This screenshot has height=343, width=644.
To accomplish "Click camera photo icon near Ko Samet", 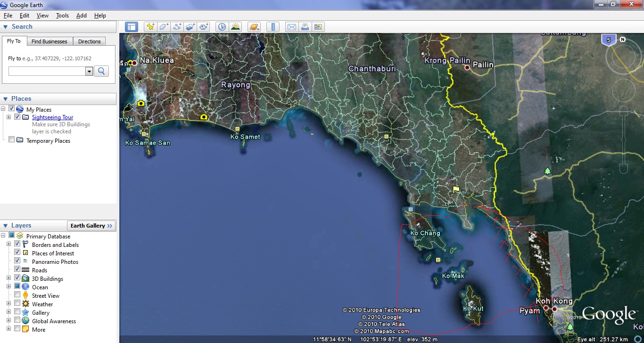I will click(x=204, y=117).
